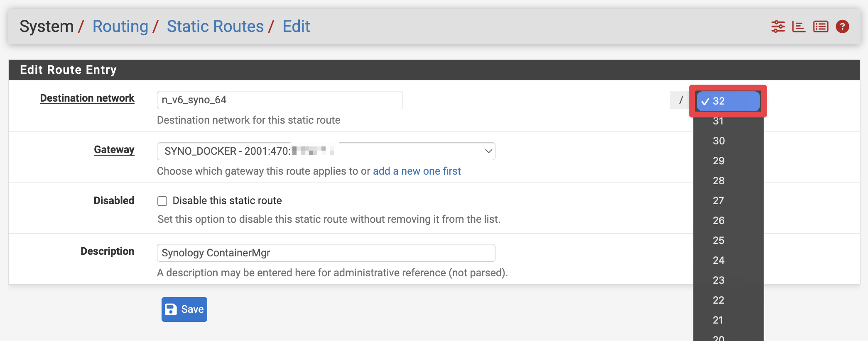Focus the Destination network input field
868x341 pixels.
pos(280,100)
